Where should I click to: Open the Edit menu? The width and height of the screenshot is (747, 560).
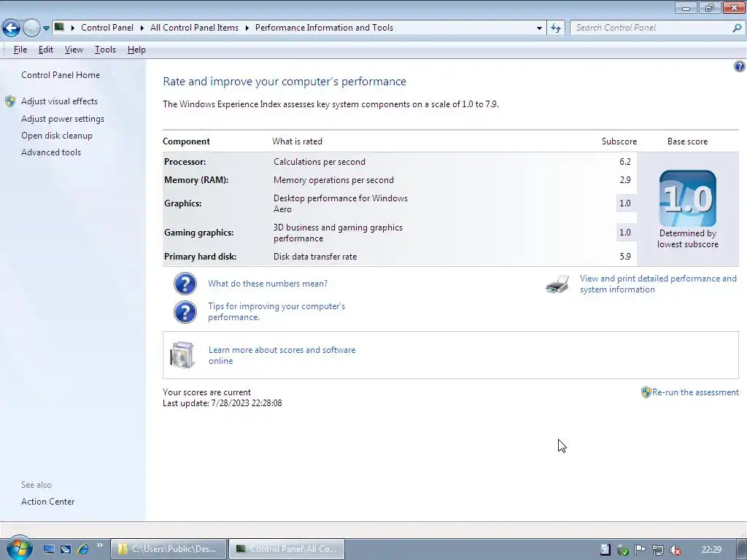pyautogui.click(x=46, y=50)
